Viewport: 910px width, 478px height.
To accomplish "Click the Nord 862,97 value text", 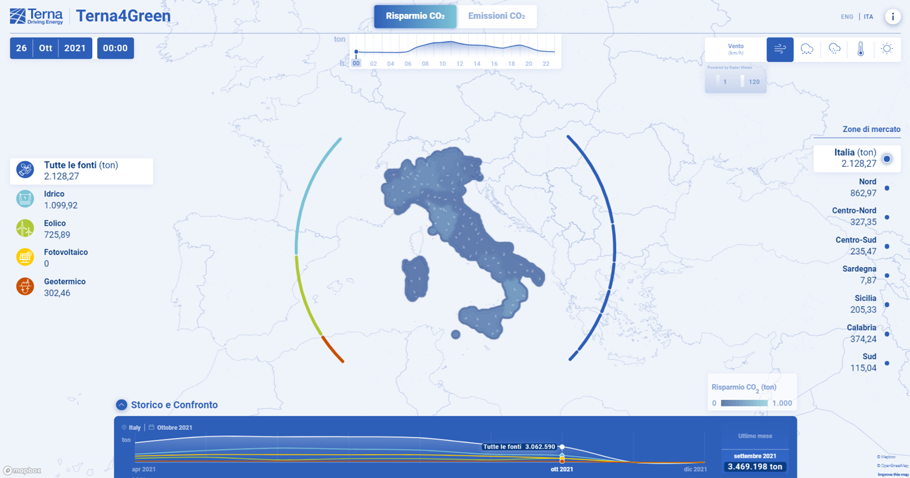I will coord(863,193).
